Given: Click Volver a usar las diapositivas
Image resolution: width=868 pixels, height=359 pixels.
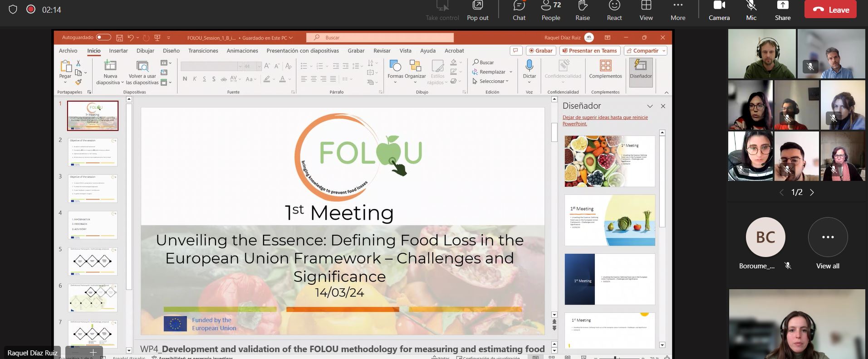Looking at the screenshot, I should point(142,72).
